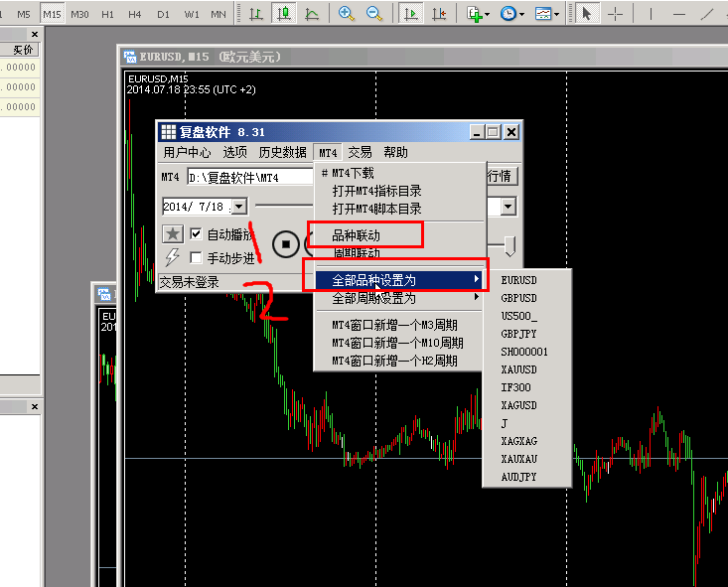Zoom out on the chart
The image size is (728, 587).
[x=374, y=14]
